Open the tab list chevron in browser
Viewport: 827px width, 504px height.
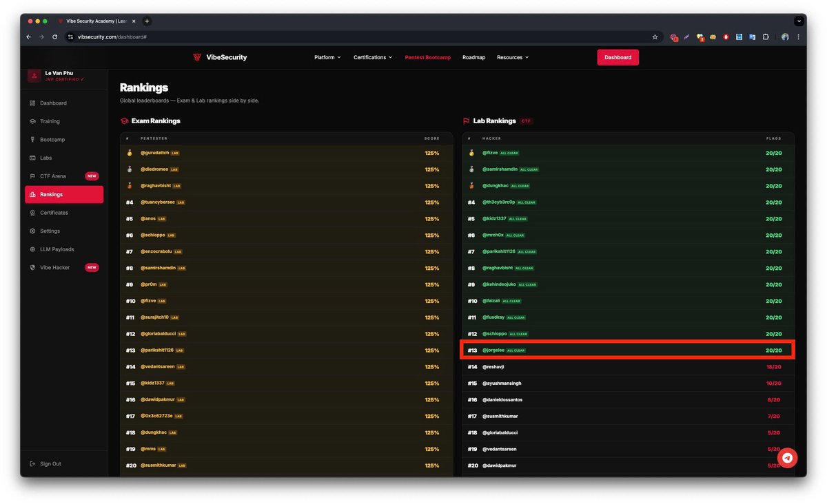pyautogui.click(x=799, y=21)
